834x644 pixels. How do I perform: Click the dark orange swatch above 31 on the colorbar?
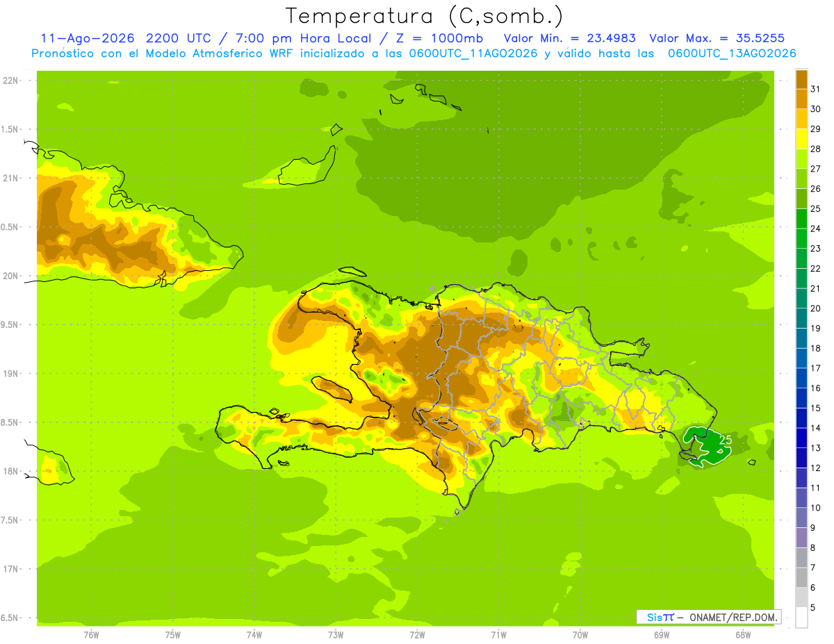coord(801,79)
